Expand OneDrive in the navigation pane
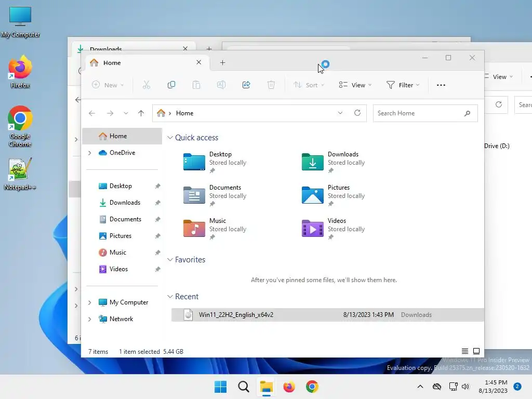Image resolution: width=532 pixels, height=399 pixels. tap(89, 153)
